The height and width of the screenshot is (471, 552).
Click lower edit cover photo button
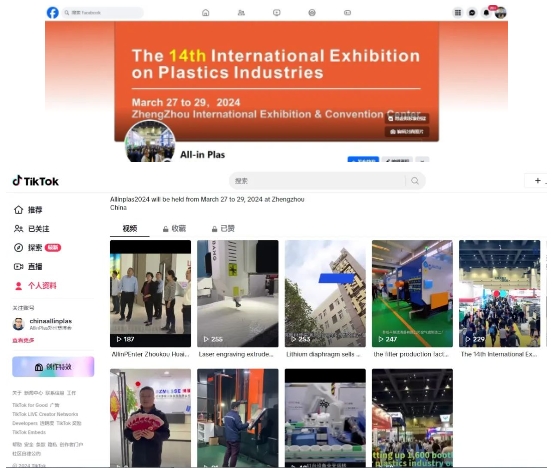point(407,132)
